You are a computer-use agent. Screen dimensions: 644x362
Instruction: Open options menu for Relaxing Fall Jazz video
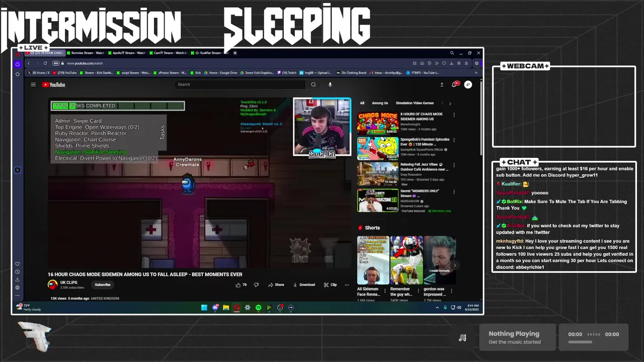tap(454, 165)
